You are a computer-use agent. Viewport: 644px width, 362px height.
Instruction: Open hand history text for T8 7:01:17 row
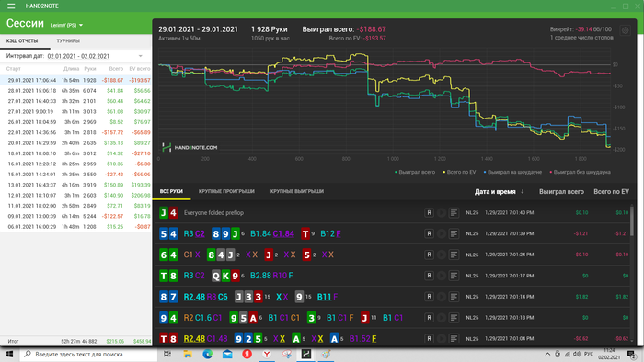pos(454,276)
